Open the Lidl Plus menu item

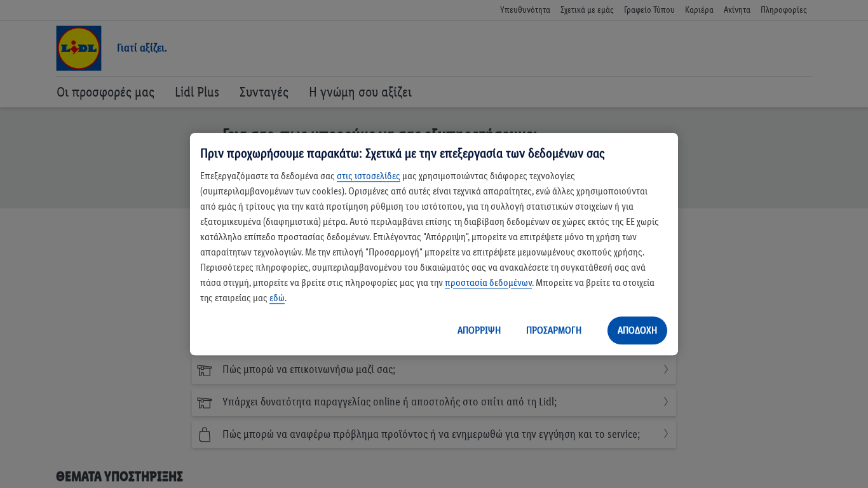[197, 92]
